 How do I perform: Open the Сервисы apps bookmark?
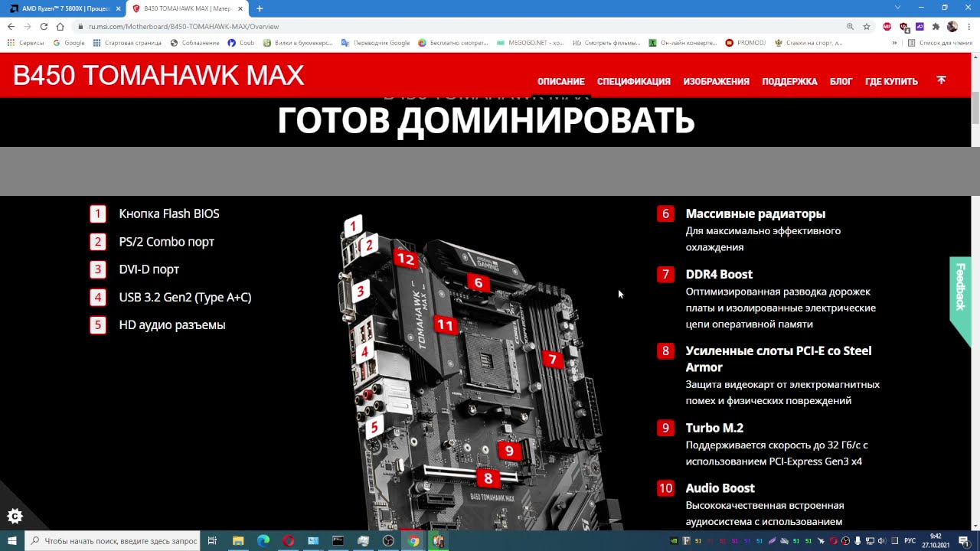coord(26,43)
